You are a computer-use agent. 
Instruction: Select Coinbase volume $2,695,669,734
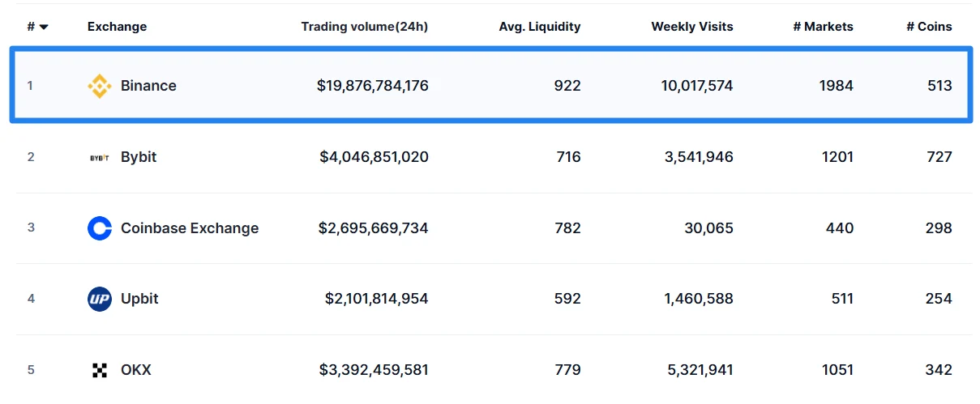(374, 228)
